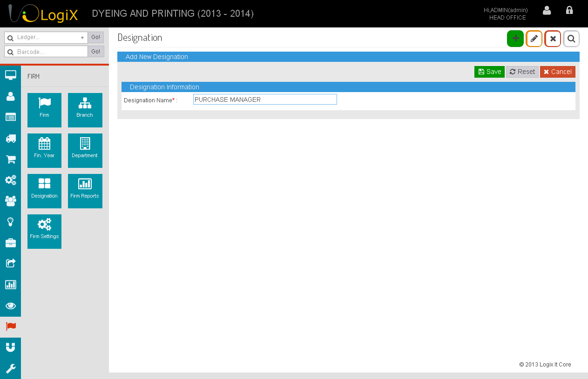This screenshot has height=379, width=588.
Task: Open the Firm Reports tile
Action: (85, 191)
